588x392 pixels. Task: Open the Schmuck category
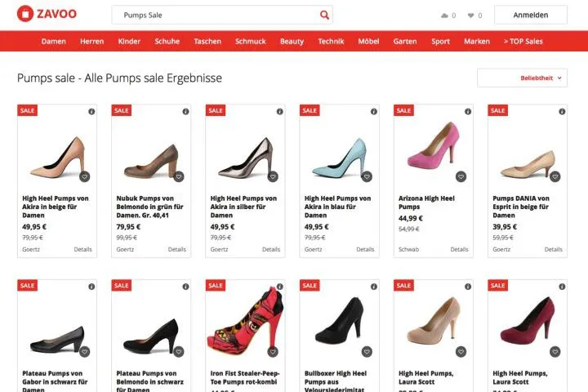(251, 42)
